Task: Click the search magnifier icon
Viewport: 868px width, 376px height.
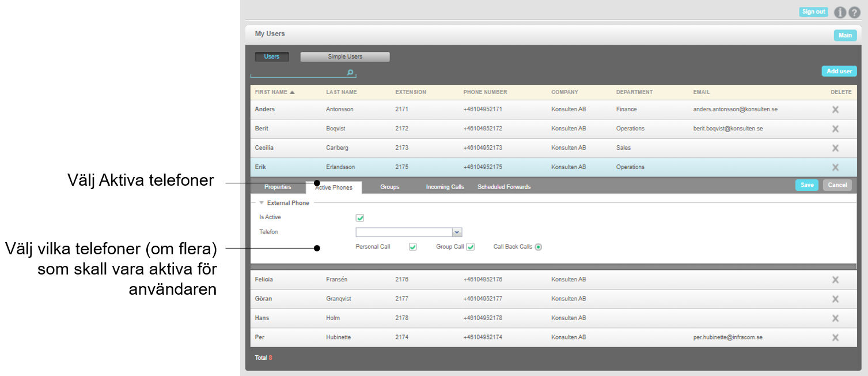Action: coord(350,73)
